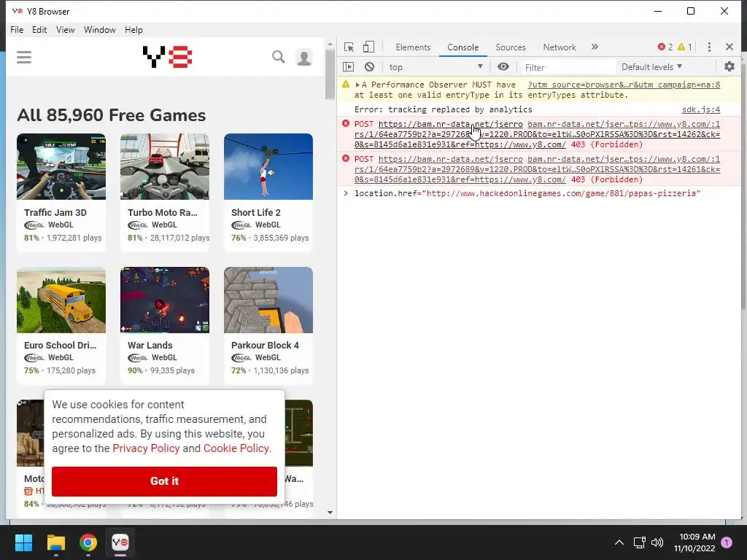The width and height of the screenshot is (747, 560).
Task: Open the Windows Start menu
Action: (23, 542)
